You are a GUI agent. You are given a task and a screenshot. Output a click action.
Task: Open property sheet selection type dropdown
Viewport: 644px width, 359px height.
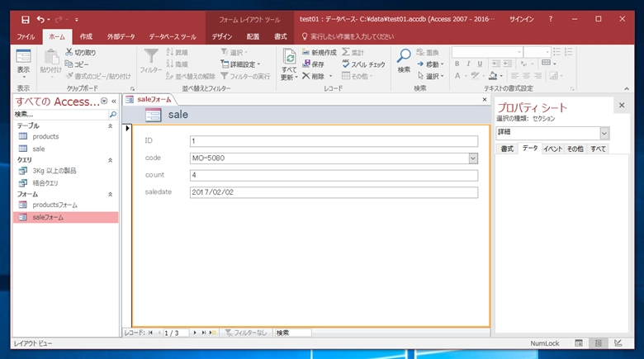604,133
